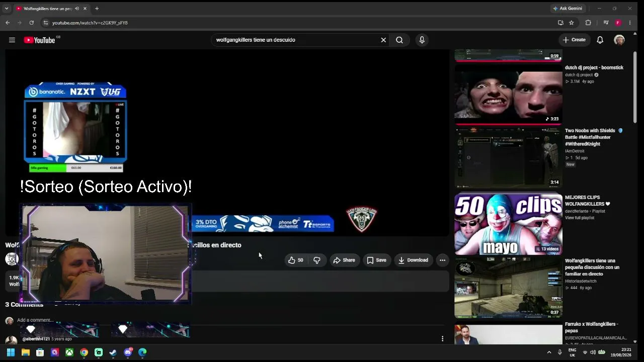Open Discord from the taskbar

128,352
